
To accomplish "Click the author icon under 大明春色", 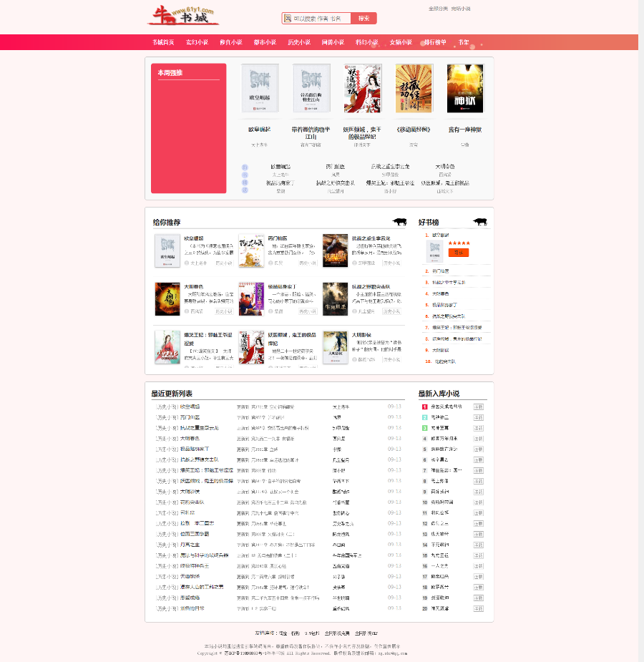I will (187, 311).
